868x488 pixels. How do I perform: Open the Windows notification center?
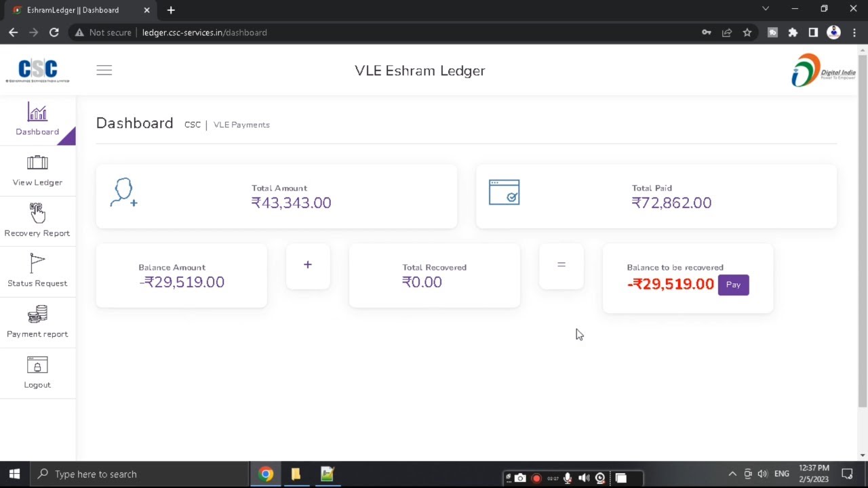[847, 474]
